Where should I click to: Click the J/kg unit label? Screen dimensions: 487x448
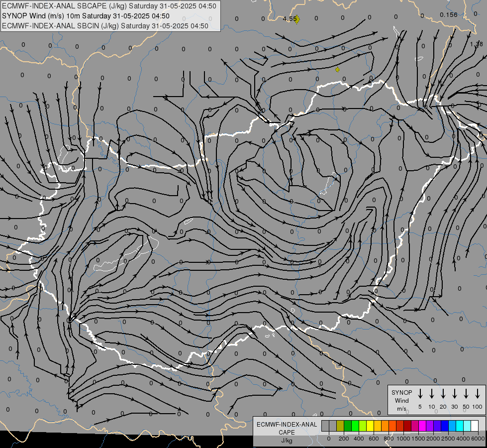tap(287, 441)
